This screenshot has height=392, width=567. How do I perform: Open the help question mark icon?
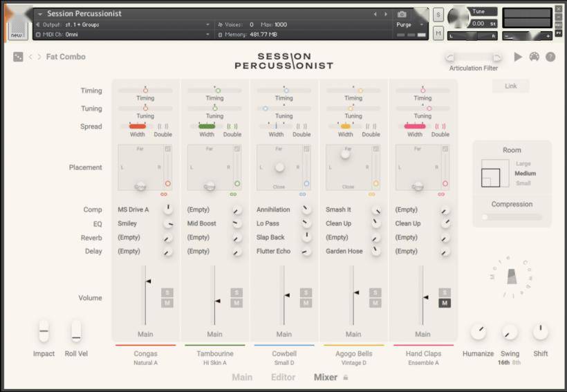click(550, 57)
